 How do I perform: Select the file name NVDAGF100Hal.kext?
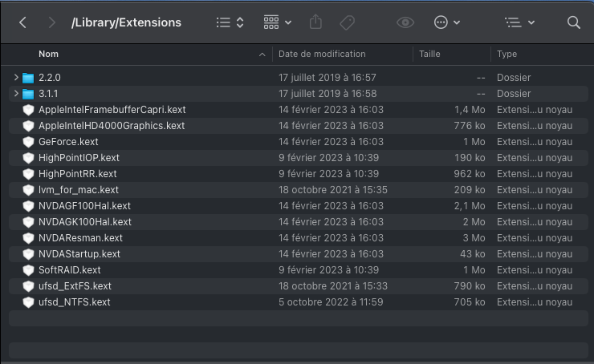(x=84, y=206)
